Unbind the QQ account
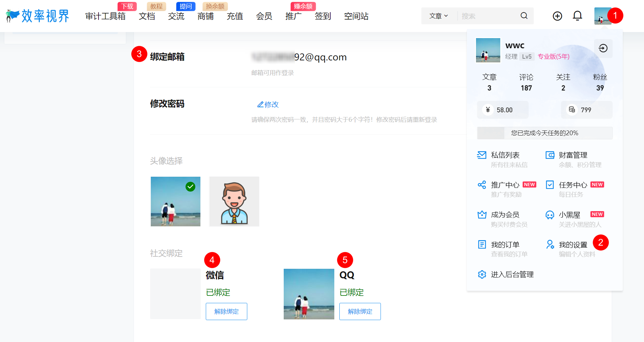 pos(360,311)
